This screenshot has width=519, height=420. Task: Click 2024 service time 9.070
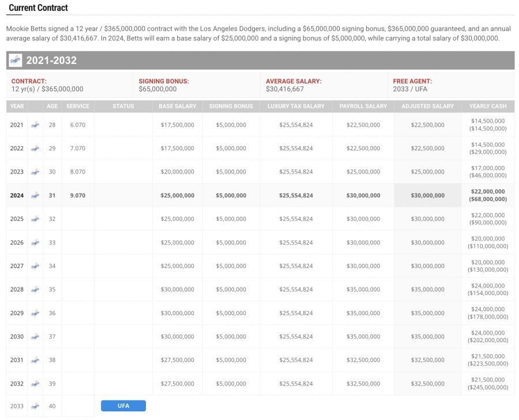pos(78,195)
